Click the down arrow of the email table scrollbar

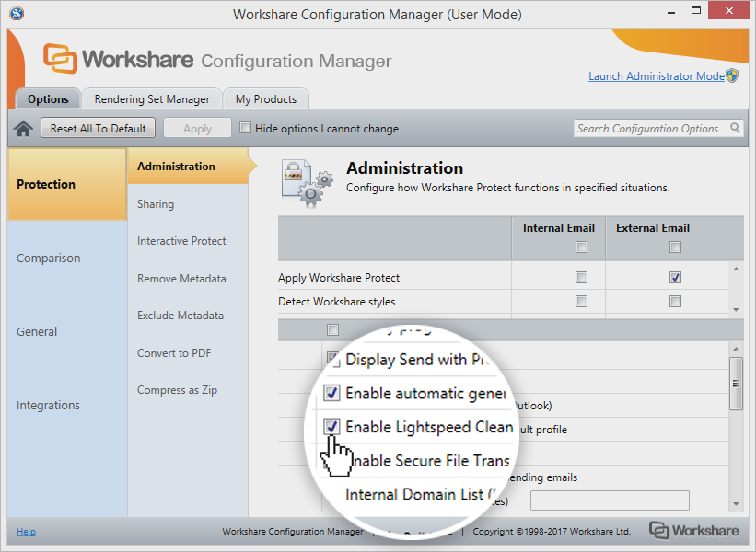(x=736, y=310)
